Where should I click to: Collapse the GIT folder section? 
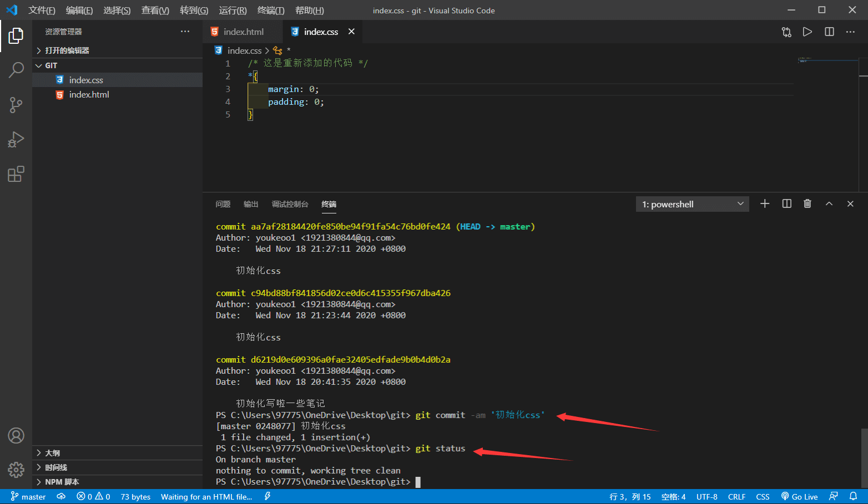(117, 65)
